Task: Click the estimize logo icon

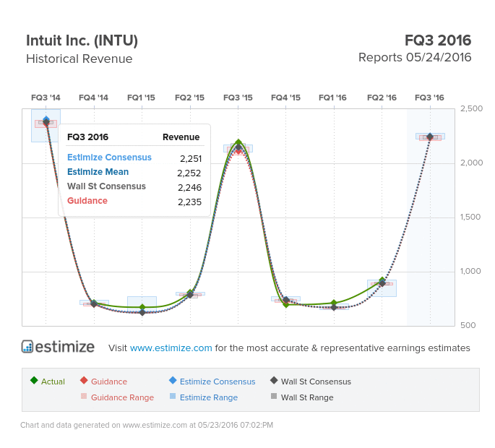Action: (27, 346)
